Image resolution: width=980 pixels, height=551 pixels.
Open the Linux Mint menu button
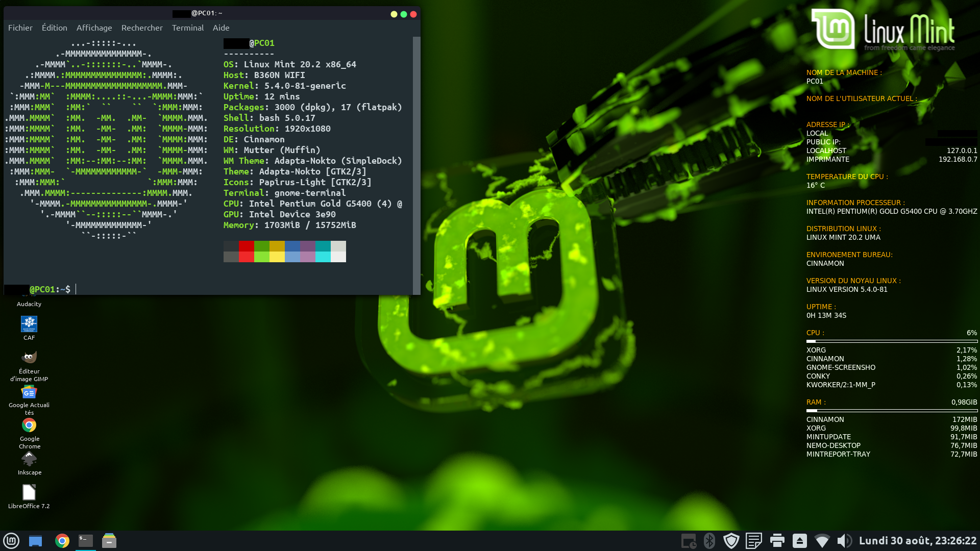(x=11, y=541)
